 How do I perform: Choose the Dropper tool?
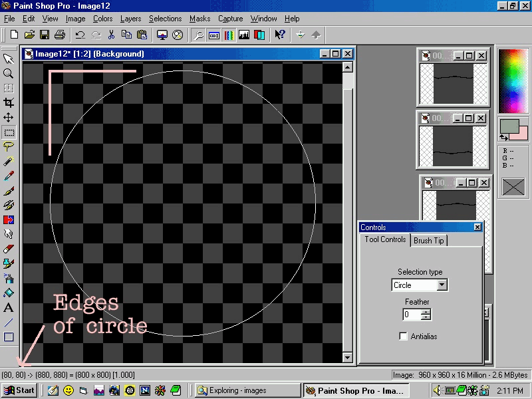point(9,176)
